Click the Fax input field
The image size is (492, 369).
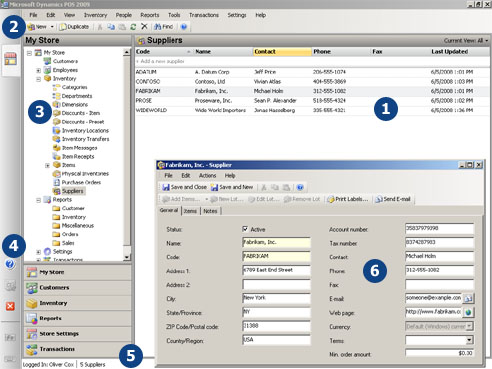click(439, 284)
